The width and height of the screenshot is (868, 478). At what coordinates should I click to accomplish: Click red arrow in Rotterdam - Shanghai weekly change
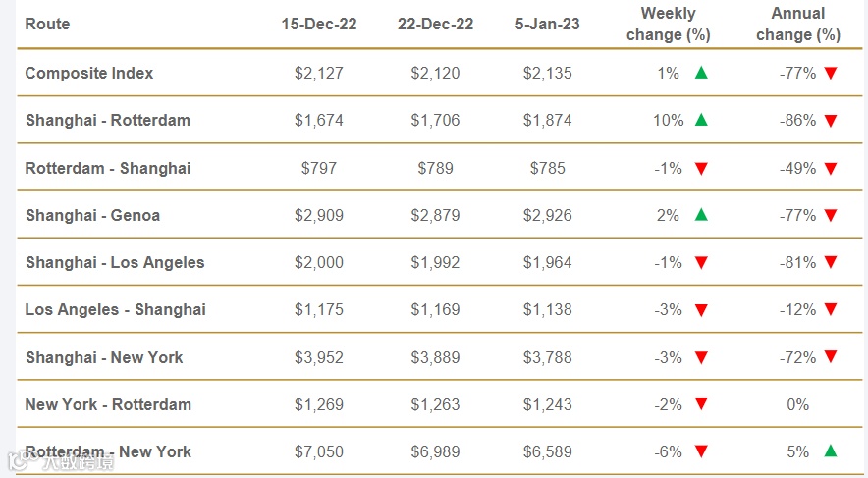(701, 168)
